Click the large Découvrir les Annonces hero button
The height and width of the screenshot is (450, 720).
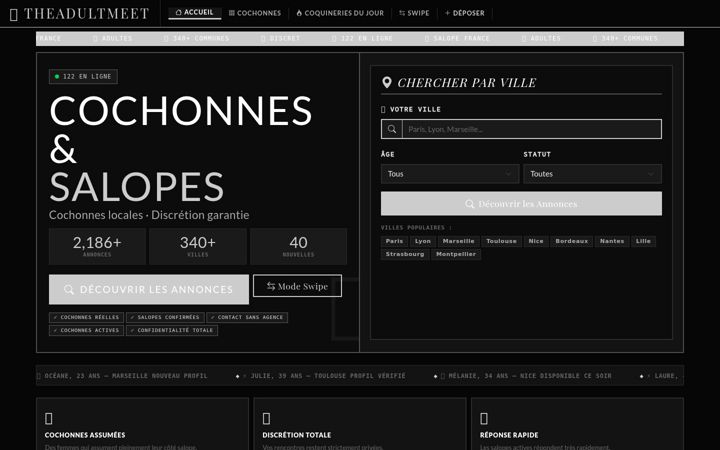149,289
